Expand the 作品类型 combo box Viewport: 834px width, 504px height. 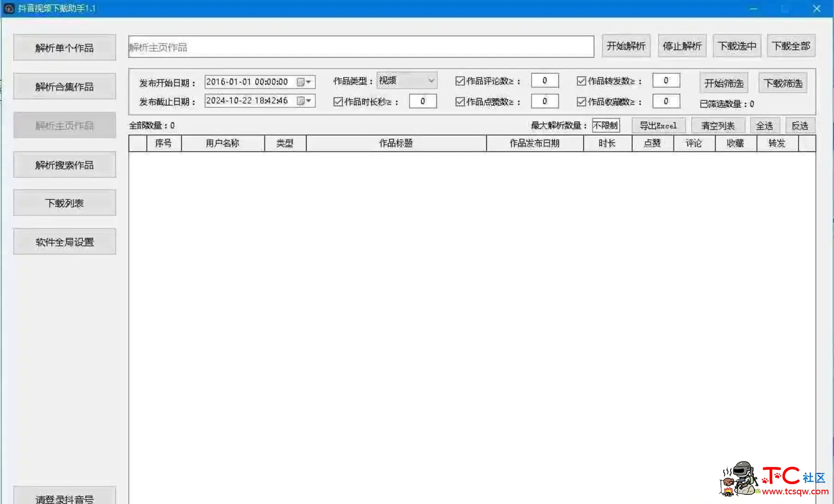[407, 80]
